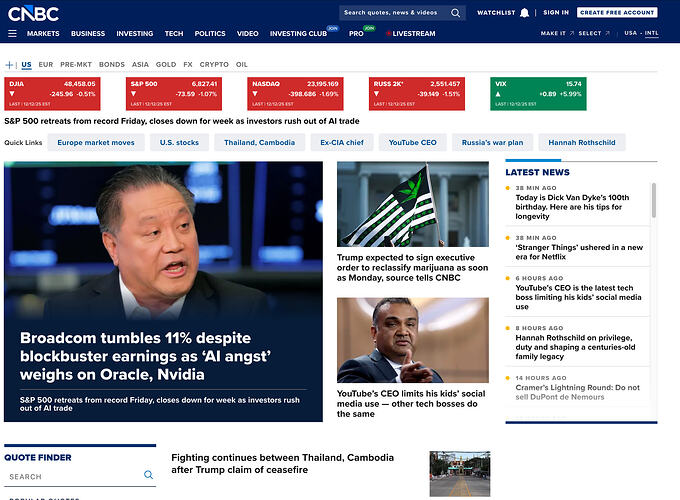Open the Markets menu
This screenshot has width=680, height=500.
(x=43, y=33)
